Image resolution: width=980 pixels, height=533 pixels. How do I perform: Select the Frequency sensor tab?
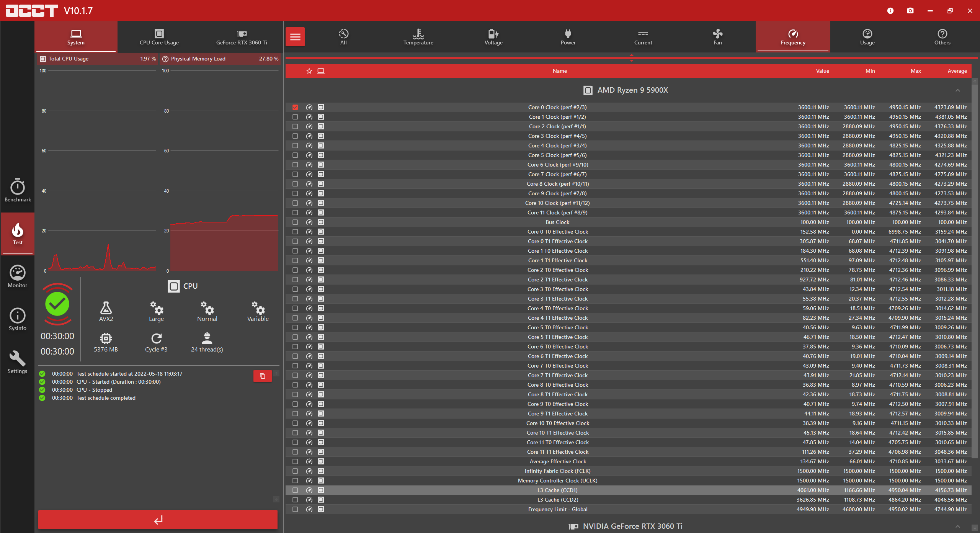tap(793, 37)
